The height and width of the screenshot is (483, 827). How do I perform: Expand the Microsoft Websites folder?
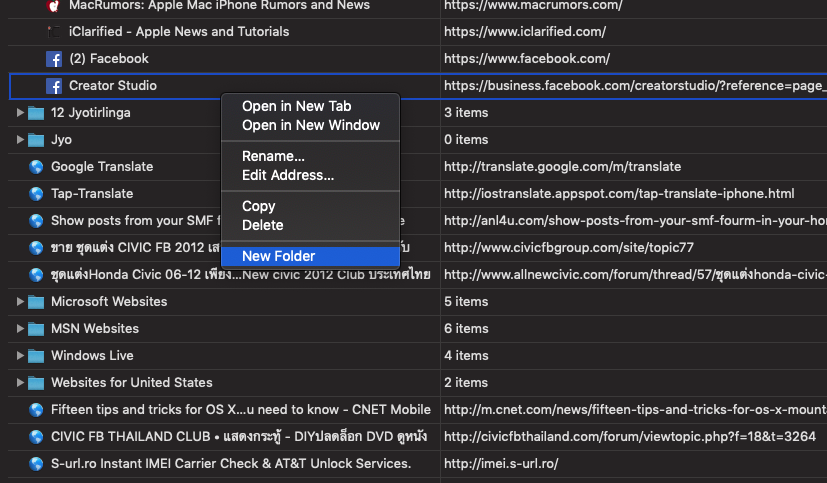[x=20, y=301]
